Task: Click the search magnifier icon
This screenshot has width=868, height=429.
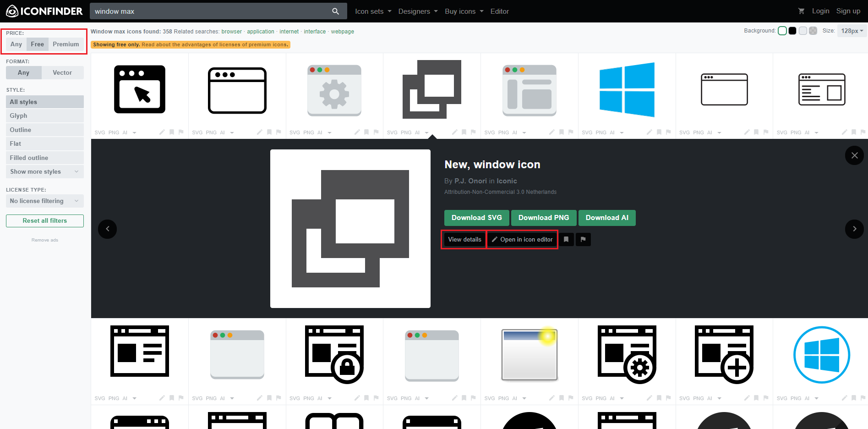Action: click(336, 11)
